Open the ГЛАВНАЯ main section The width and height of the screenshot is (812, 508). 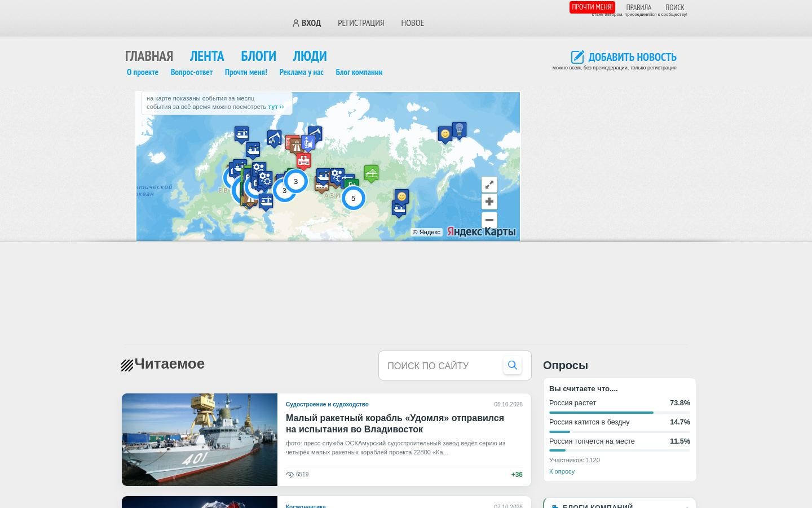tap(149, 56)
